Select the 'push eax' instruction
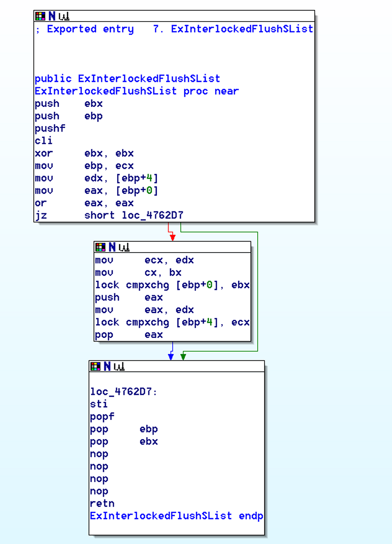Viewport: 392px width, 544px height. tap(129, 298)
